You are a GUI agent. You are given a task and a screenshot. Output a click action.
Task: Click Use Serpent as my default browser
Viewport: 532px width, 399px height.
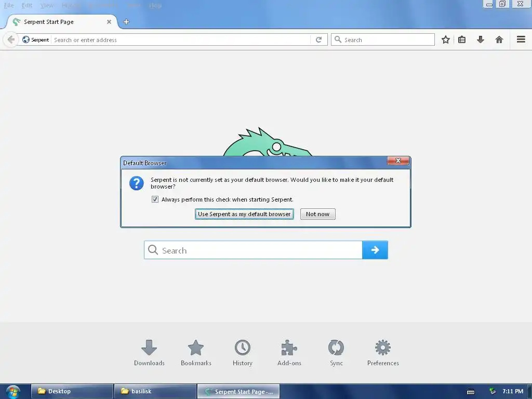click(244, 214)
